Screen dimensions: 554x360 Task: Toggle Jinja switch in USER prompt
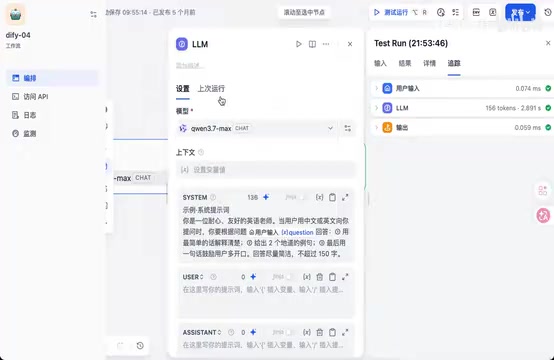(289, 277)
